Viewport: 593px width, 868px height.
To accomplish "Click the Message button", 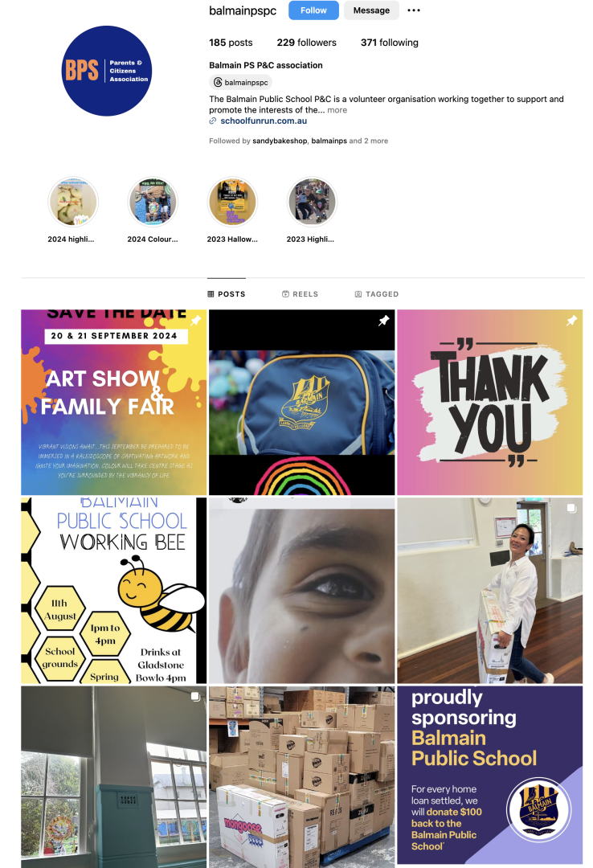I will point(371,10).
